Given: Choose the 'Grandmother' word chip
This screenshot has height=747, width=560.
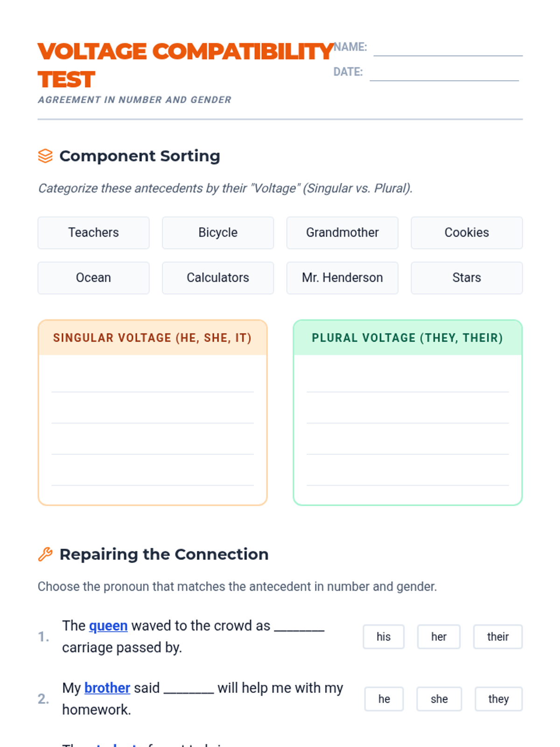Looking at the screenshot, I should coord(342,233).
